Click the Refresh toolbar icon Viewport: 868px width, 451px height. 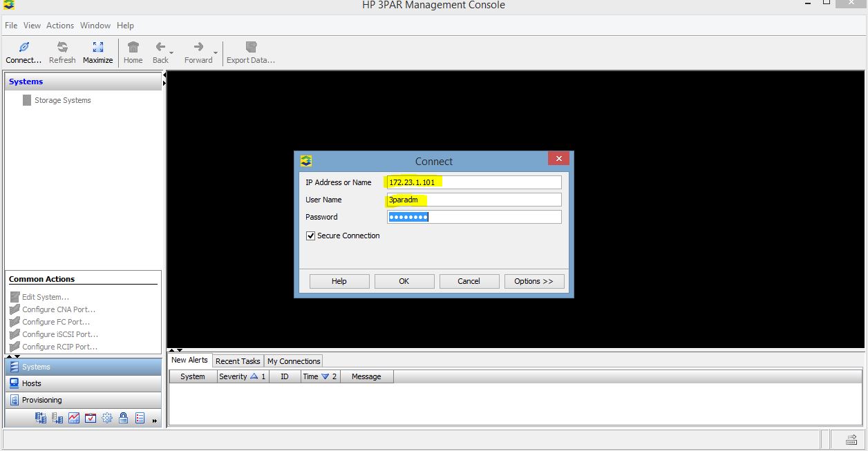(x=62, y=52)
